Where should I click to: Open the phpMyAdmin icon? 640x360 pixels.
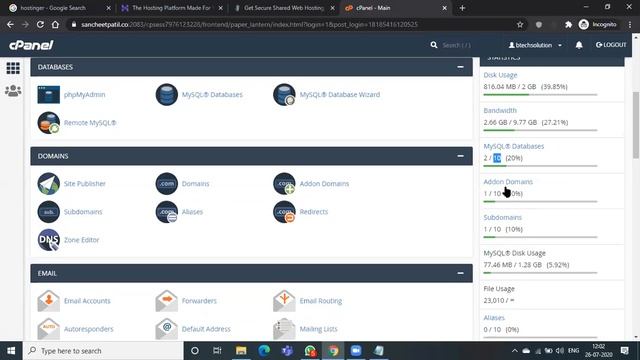pos(49,95)
